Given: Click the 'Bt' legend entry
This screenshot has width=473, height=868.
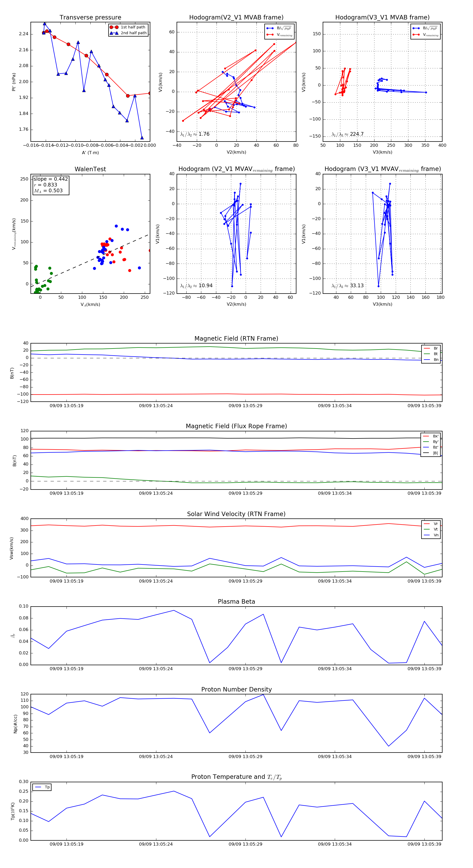Looking at the screenshot, I should pyautogui.click(x=431, y=354).
